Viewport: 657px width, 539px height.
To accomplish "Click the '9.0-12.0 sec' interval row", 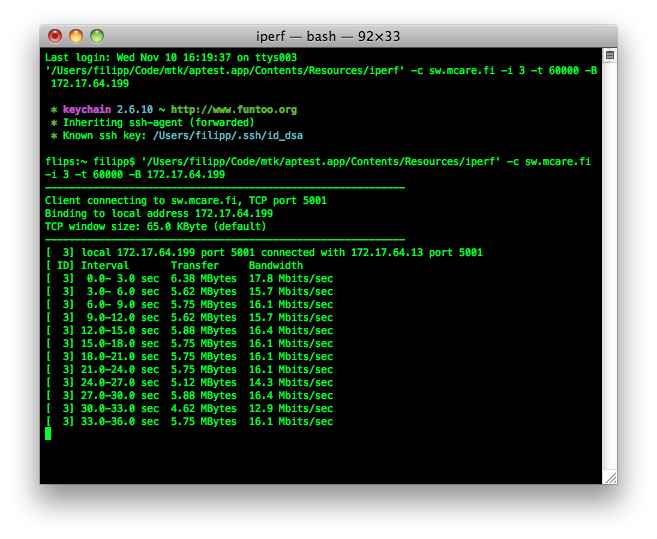I will 189,318.
